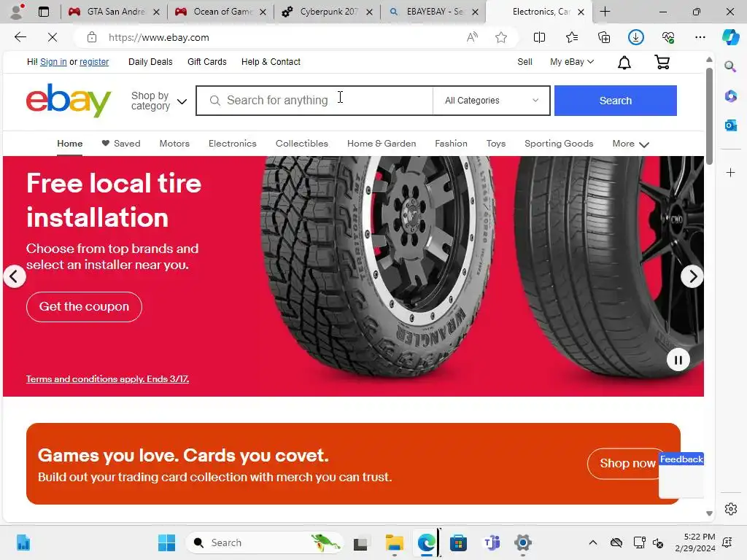Viewport: 747px width, 560px height.
Task: Expand the My eBay menu
Action: pos(572,62)
